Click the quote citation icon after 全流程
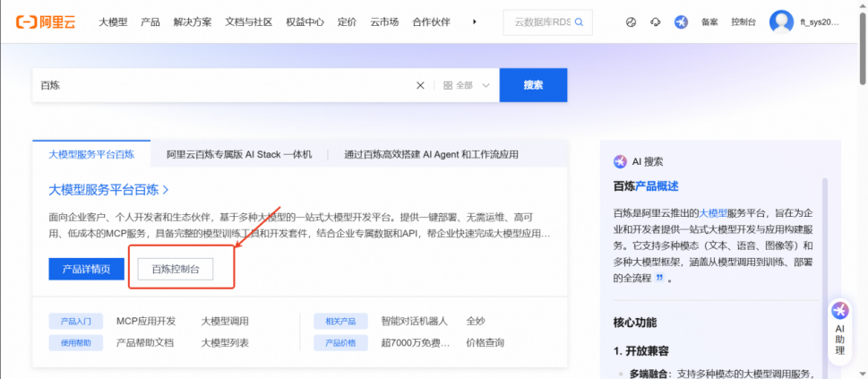 coord(658,280)
